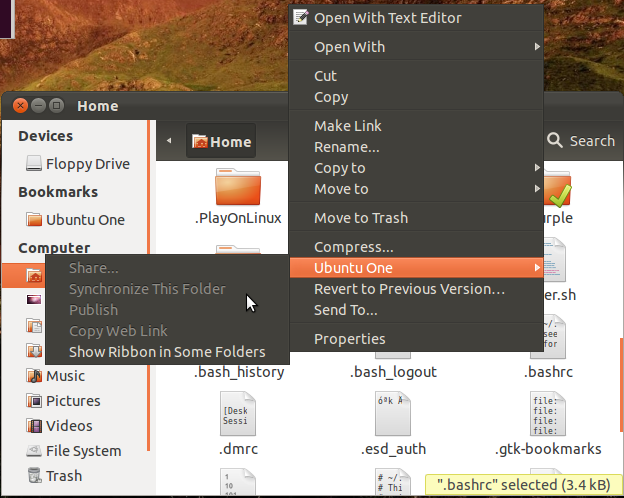
Task: Maximize the Home window
Action: [x=56, y=105]
